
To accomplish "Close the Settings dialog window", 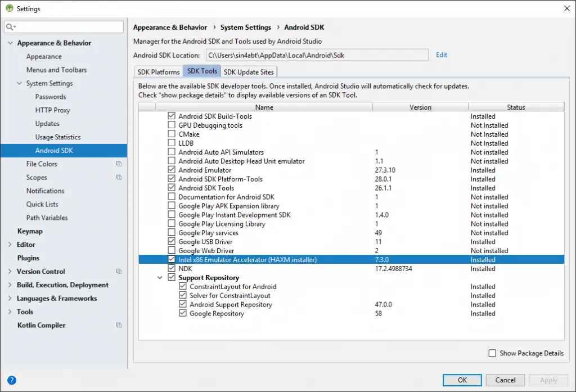I will click(x=567, y=8).
